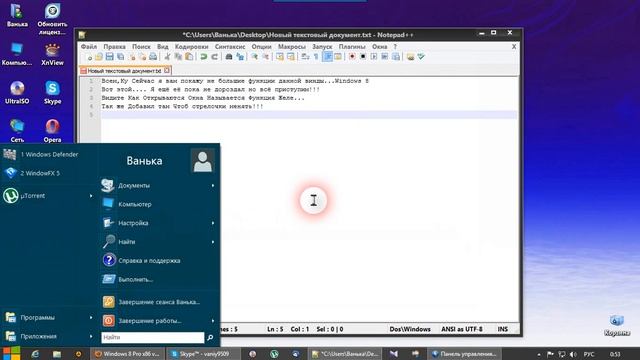Open the XnView desktop shortcut
Viewport: 640px width, 360px height.
click(x=52, y=54)
